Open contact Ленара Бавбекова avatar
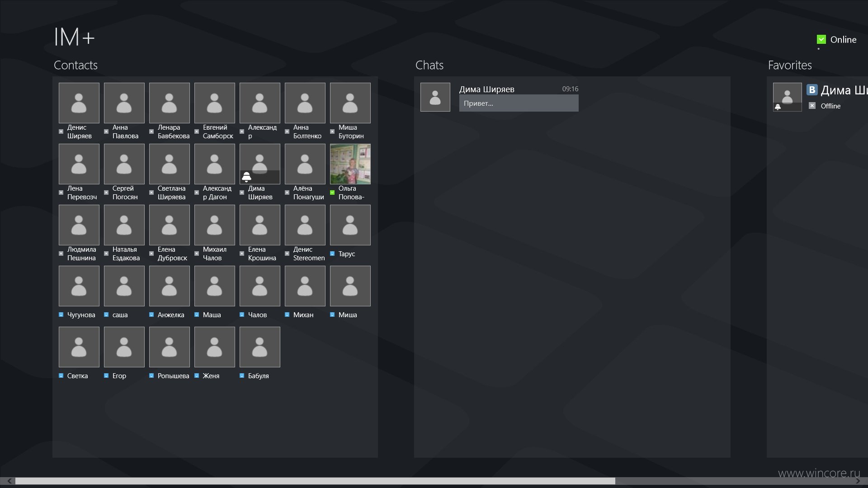 (x=169, y=103)
